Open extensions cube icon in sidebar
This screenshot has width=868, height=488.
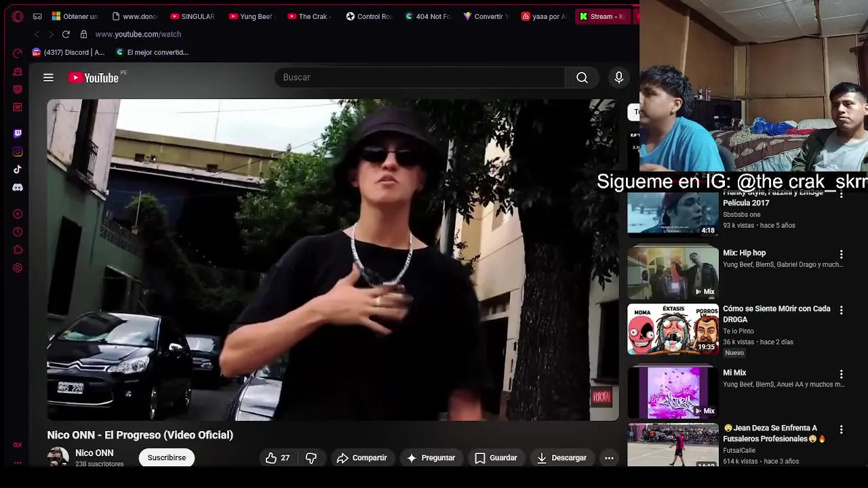(x=18, y=250)
